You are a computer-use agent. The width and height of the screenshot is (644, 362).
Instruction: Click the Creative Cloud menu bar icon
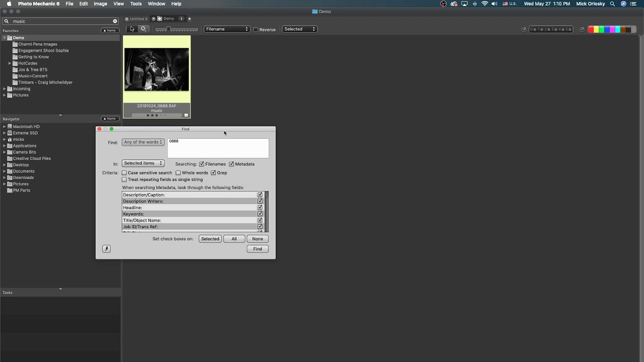pyautogui.click(x=454, y=4)
